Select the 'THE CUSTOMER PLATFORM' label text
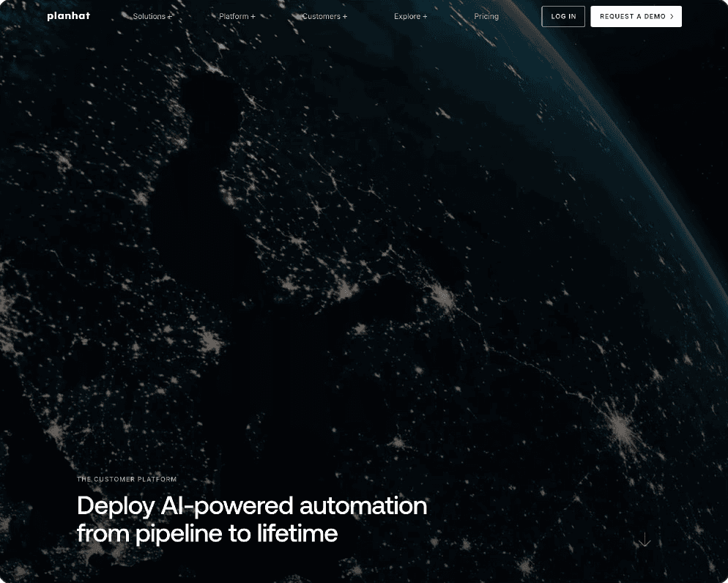 click(127, 479)
